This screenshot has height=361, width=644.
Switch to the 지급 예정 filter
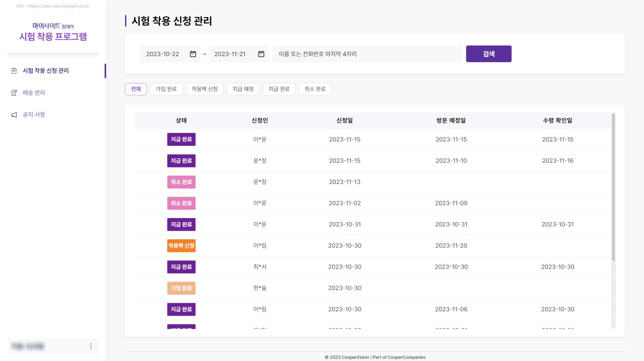pos(243,89)
